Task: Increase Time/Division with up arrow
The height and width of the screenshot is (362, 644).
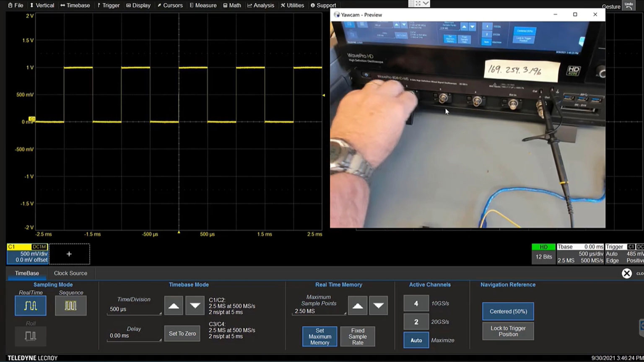Action: [174, 305]
